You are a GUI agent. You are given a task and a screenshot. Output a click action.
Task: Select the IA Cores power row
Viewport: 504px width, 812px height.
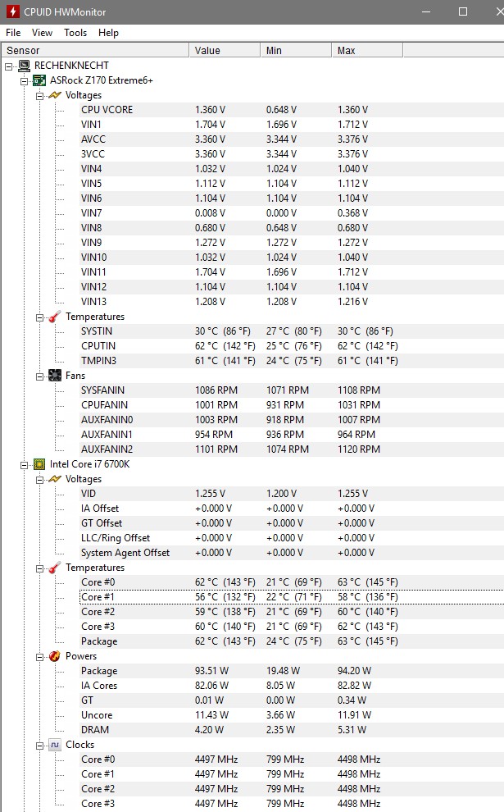click(291, 686)
